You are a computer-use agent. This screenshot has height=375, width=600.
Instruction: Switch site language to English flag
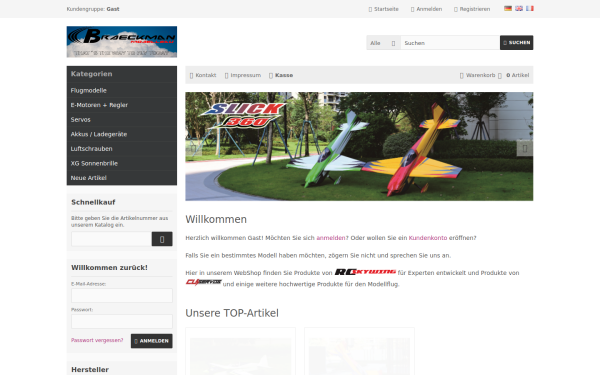coord(519,8)
